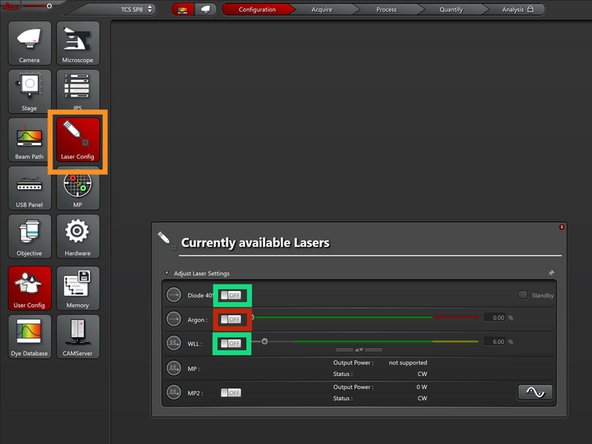
Task: Open User Config
Action: 29,288
